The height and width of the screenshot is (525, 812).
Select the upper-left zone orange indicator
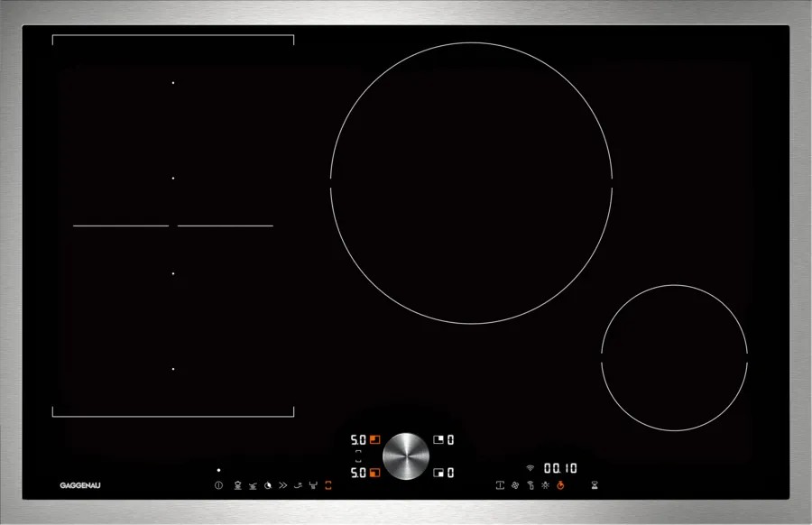pyautogui.click(x=375, y=439)
